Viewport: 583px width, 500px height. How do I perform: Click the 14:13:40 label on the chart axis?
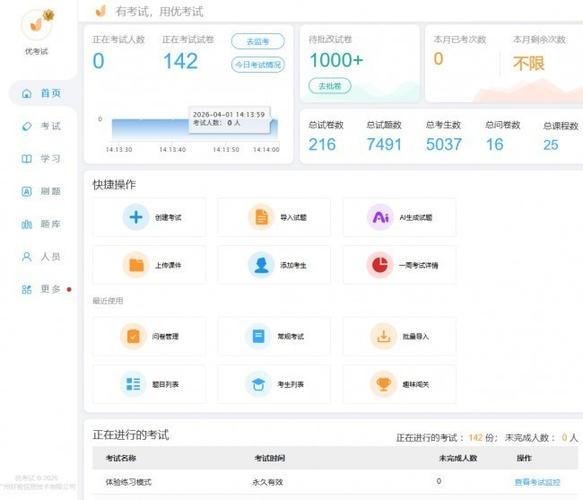173,149
